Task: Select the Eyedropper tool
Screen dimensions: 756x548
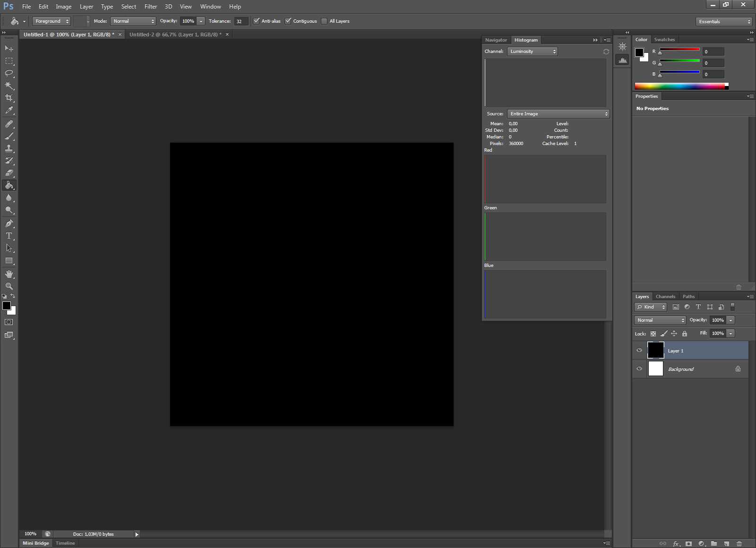Action: click(x=9, y=111)
